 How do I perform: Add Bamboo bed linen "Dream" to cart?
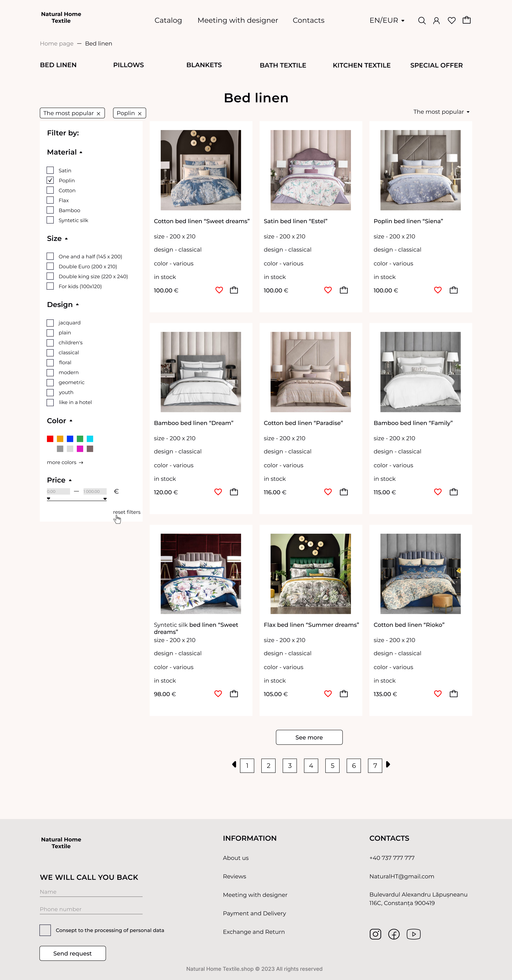[234, 492]
